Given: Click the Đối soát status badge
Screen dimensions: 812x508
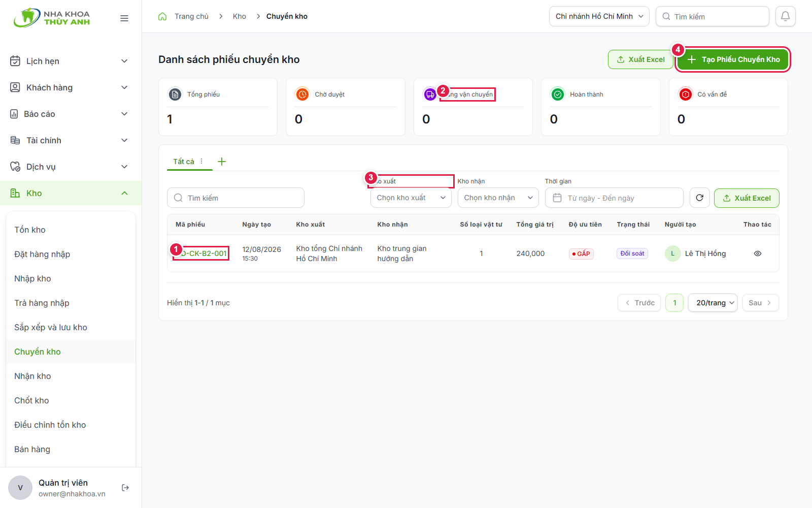Looking at the screenshot, I should click(632, 253).
